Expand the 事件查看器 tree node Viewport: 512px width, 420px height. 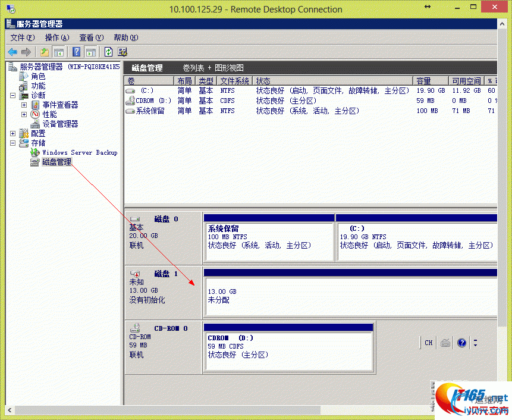(x=24, y=105)
